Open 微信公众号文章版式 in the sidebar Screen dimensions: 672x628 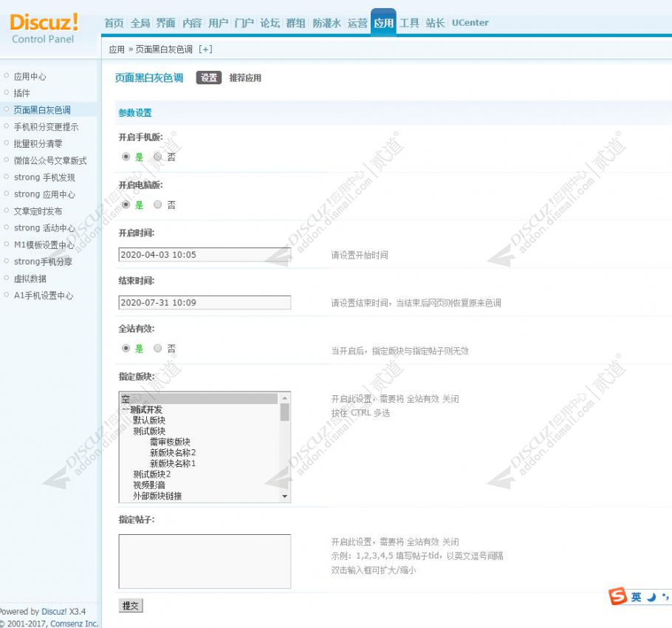click(50, 160)
